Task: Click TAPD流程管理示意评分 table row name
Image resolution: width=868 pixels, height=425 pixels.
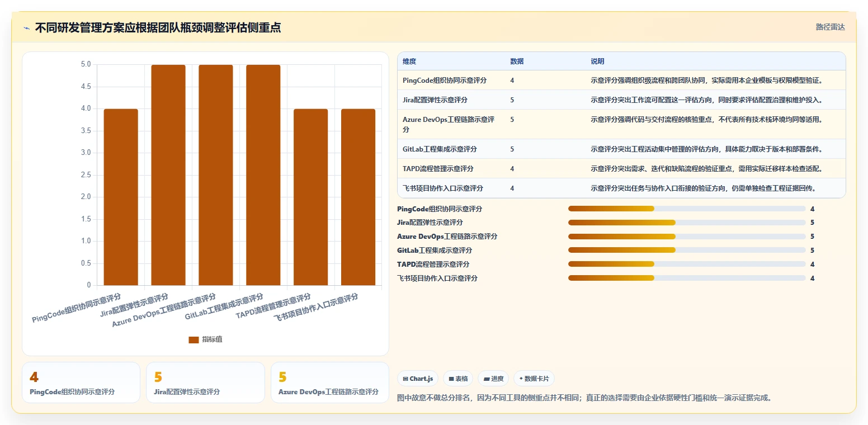Action: click(x=438, y=169)
